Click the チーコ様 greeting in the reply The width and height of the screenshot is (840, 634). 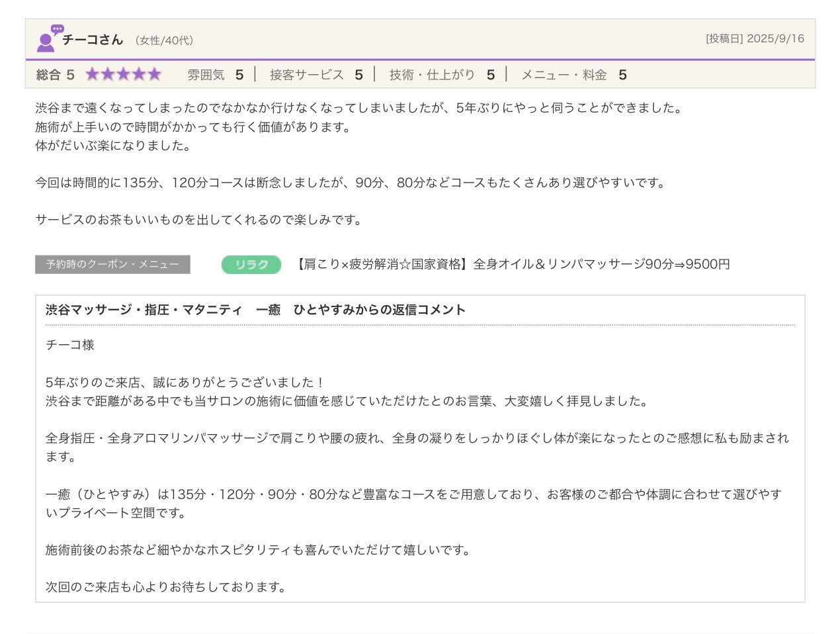click(70, 345)
